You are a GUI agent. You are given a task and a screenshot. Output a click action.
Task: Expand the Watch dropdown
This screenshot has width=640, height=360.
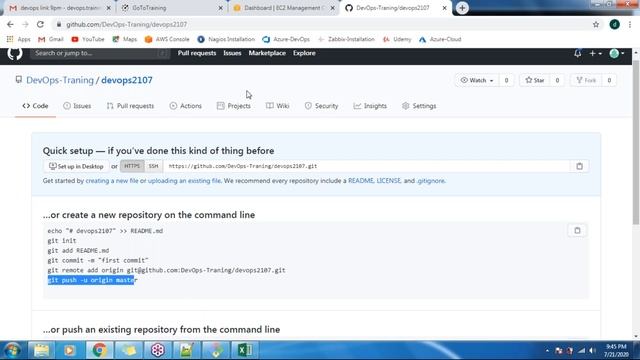tap(477, 80)
